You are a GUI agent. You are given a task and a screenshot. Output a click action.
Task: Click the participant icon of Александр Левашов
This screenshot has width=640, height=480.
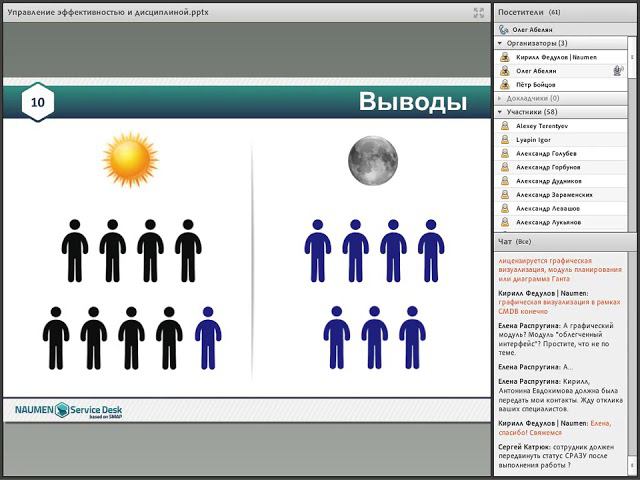[505, 208]
